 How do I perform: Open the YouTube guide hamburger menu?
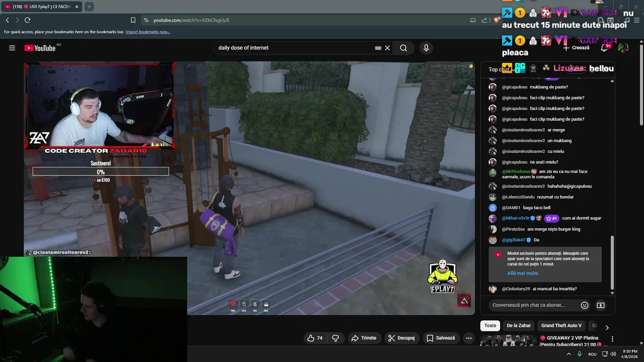[x=12, y=48]
